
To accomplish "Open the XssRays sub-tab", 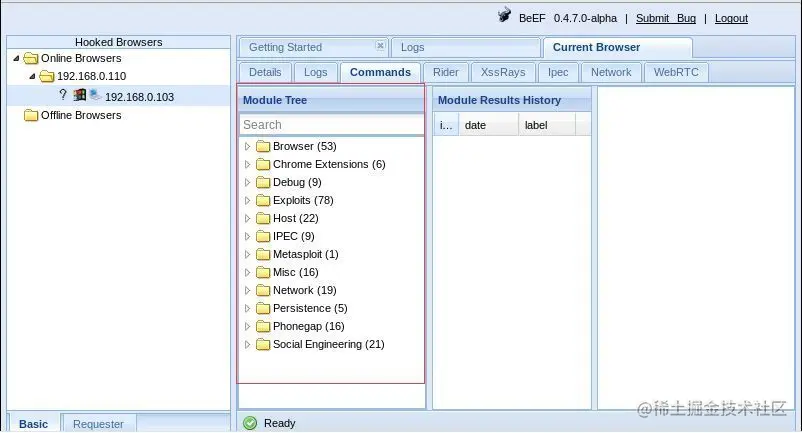I will 503,72.
